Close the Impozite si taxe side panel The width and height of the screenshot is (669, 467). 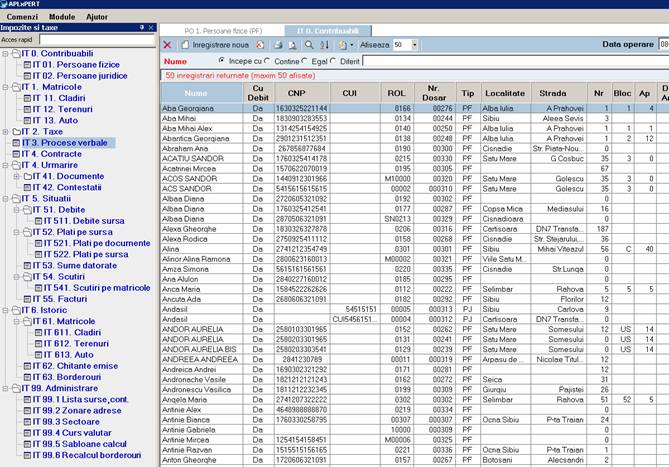click(x=150, y=28)
